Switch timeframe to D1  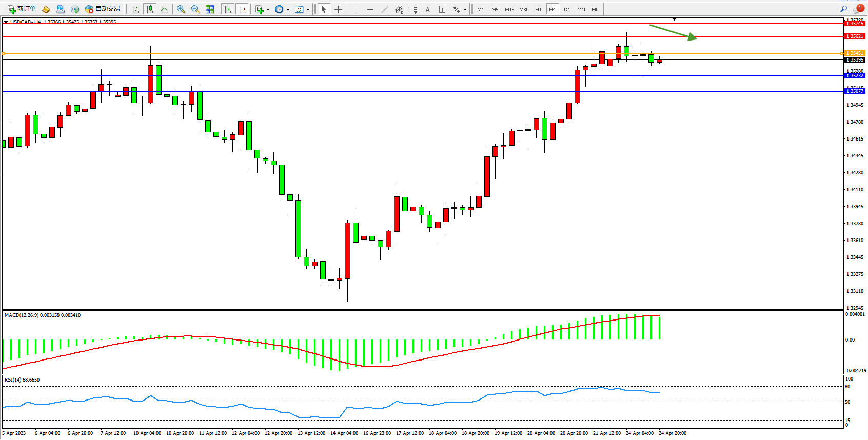(x=567, y=9)
